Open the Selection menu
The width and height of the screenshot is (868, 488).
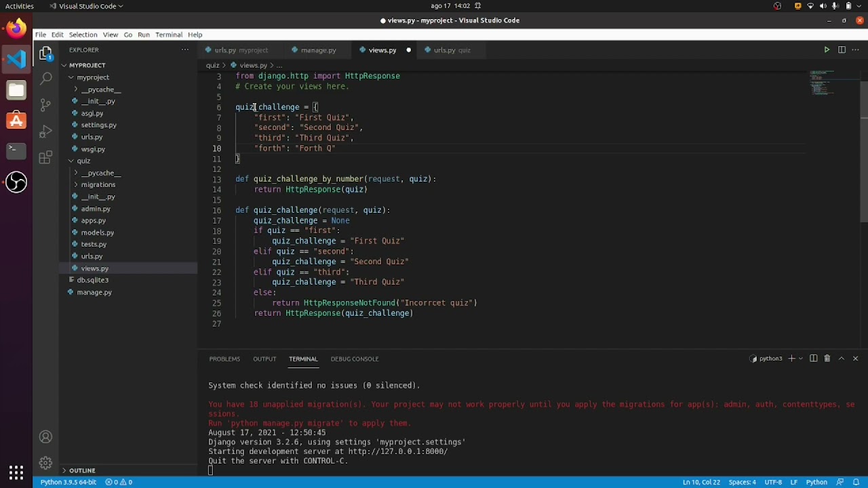point(83,35)
